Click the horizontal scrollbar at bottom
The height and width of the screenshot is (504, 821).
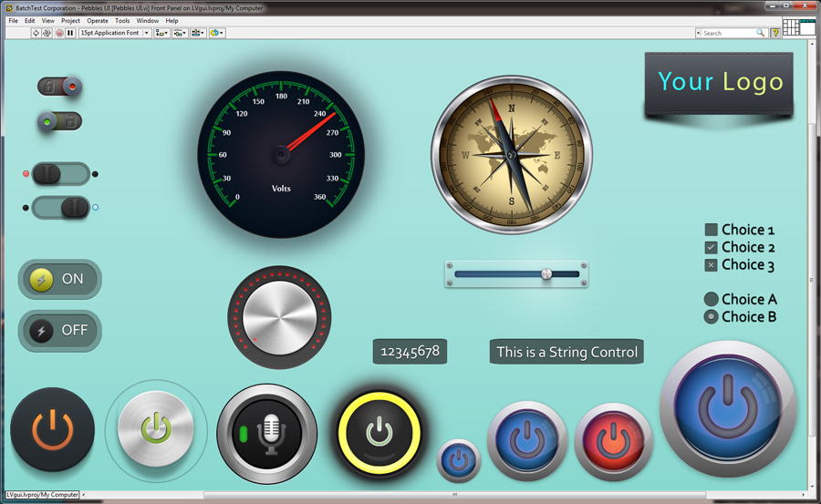[454, 495]
